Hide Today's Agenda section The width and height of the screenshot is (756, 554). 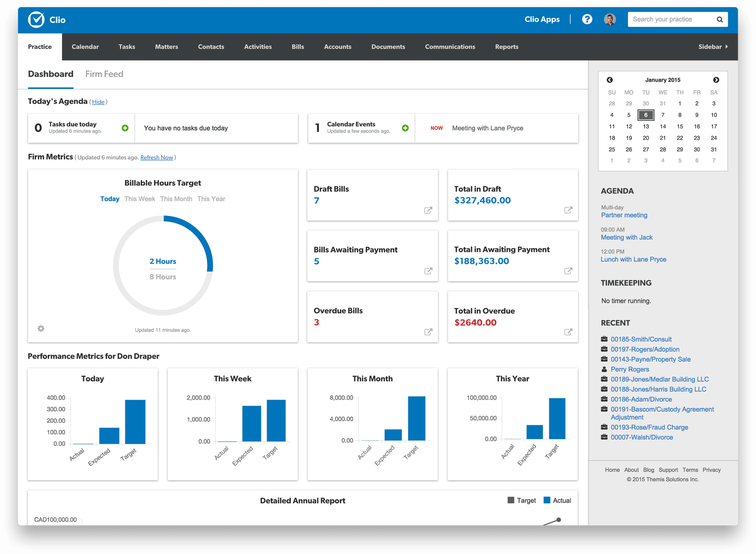(98, 102)
